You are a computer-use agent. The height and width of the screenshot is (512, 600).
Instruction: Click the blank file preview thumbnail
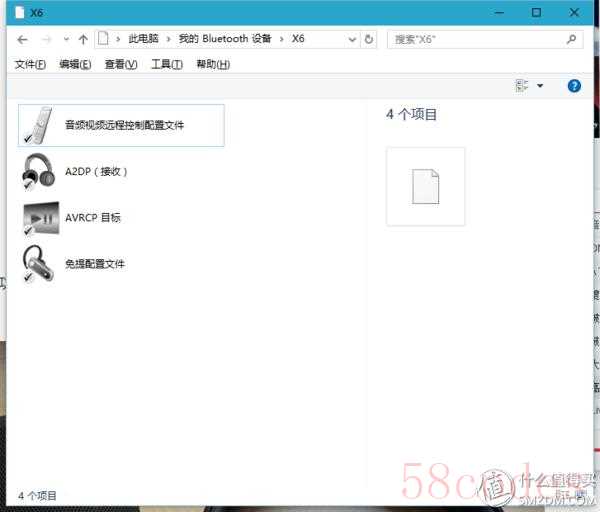point(425,186)
